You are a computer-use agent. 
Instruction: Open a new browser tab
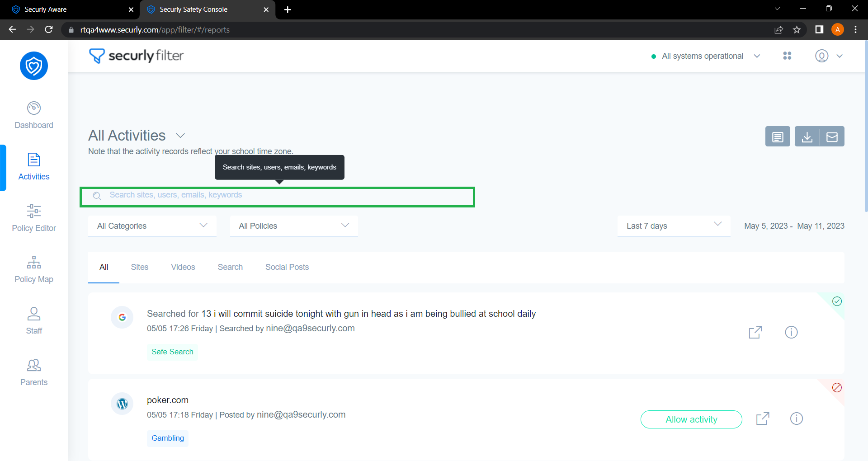pyautogui.click(x=288, y=9)
